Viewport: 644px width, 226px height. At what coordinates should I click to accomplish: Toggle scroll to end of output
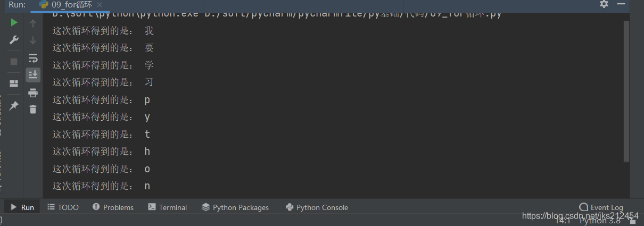[x=33, y=74]
